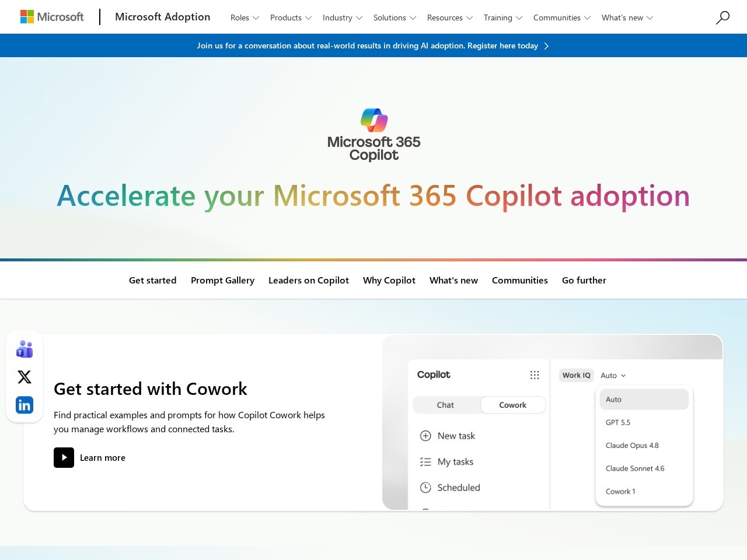Click the Microsoft logo
The height and width of the screenshot is (560, 747).
coord(52,17)
